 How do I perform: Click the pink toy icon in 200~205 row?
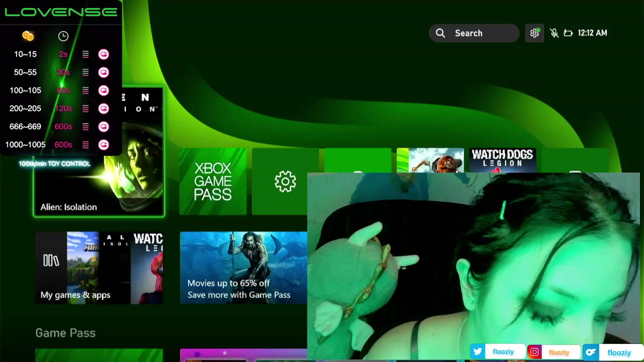click(104, 109)
